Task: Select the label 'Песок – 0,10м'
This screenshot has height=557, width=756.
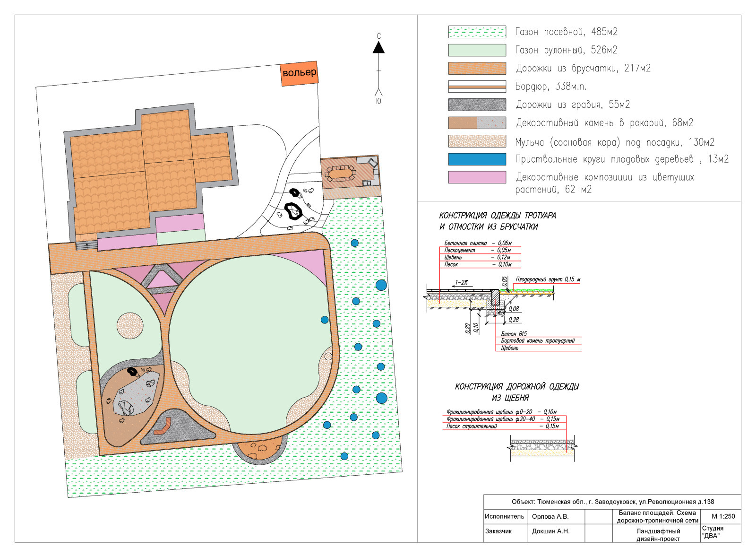Action: (478, 264)
